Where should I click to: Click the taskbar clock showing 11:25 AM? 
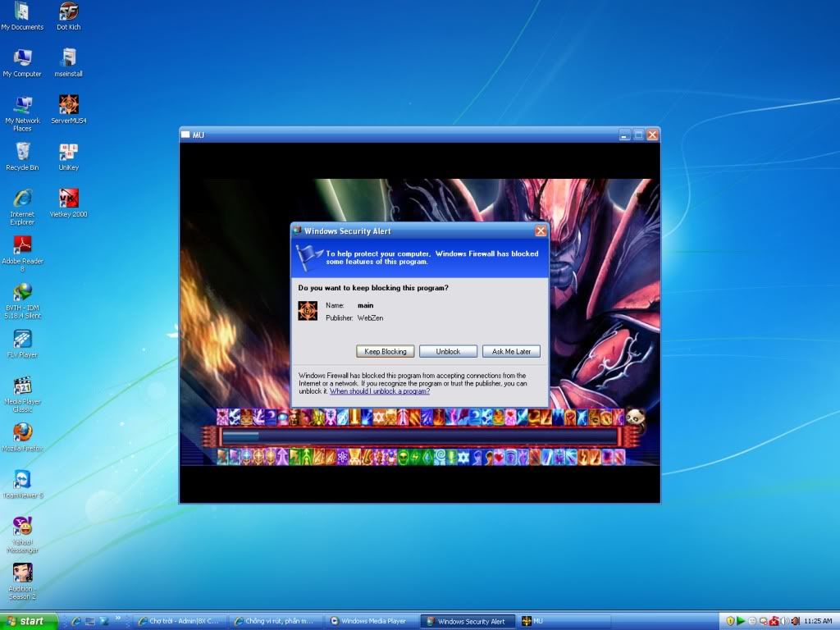[x=818, y=622]
